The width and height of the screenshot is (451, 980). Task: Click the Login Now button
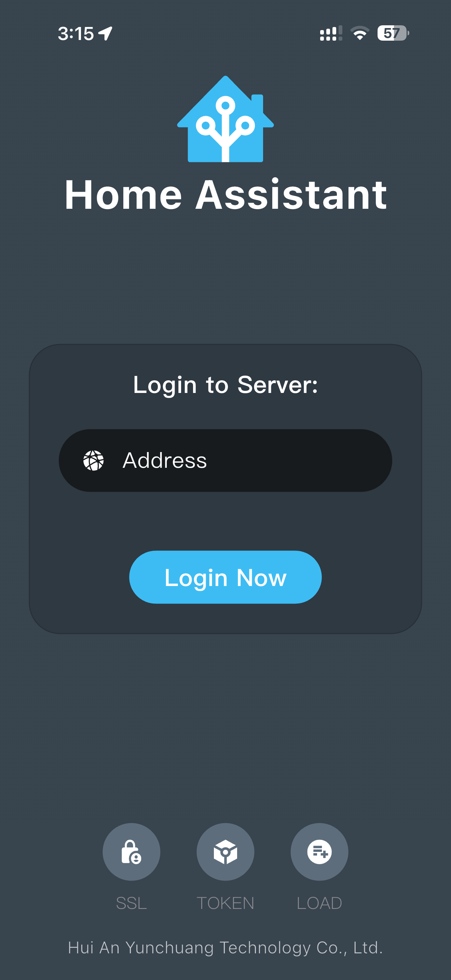click(225, 577)
